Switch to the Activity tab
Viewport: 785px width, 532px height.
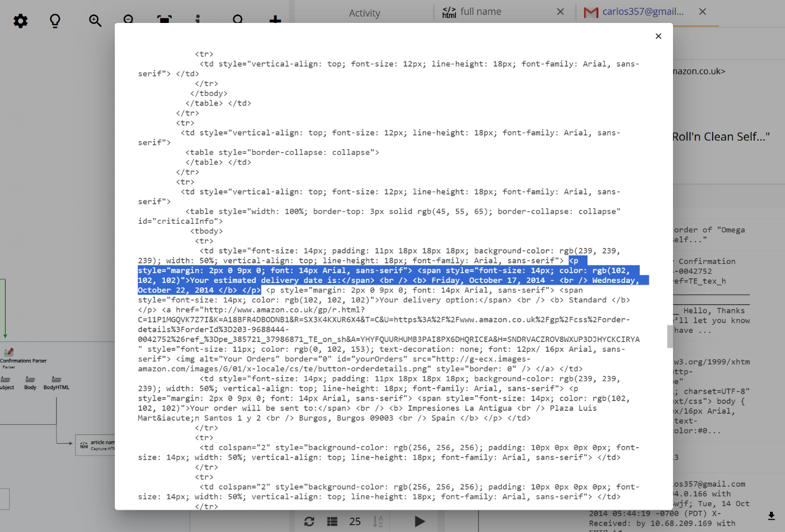pos(364,13)
